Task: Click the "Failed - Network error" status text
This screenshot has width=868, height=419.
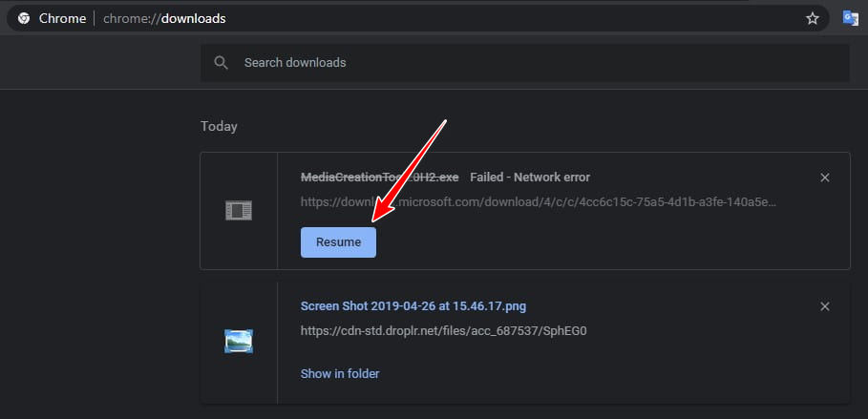Action: click(x=530, y=178)
